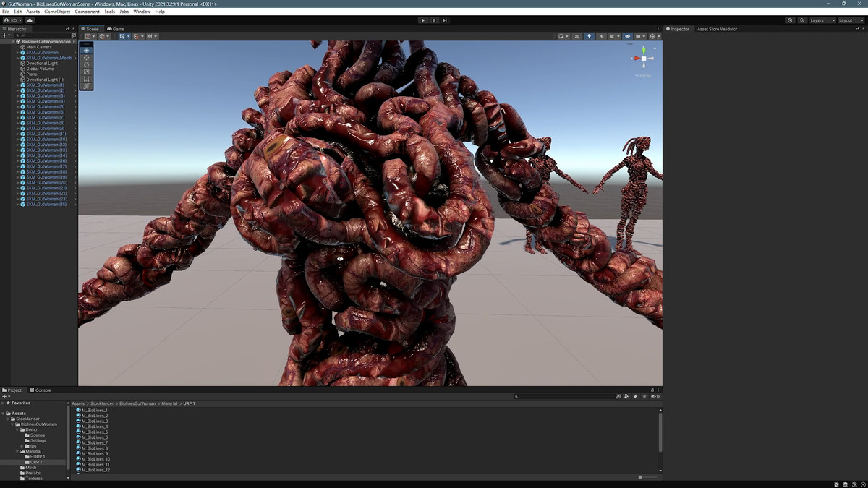Activate the Rect tool in scene overlay
Screen dimensions: 868x488
pos(87,79)
